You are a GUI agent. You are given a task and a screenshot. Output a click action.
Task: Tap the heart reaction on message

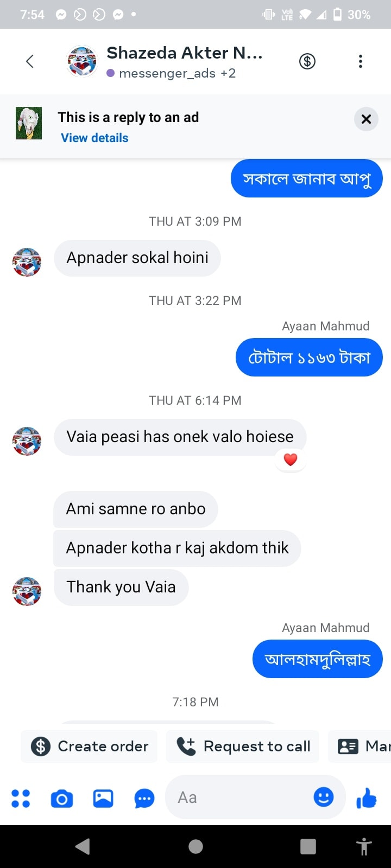click(x=291, y=459)
